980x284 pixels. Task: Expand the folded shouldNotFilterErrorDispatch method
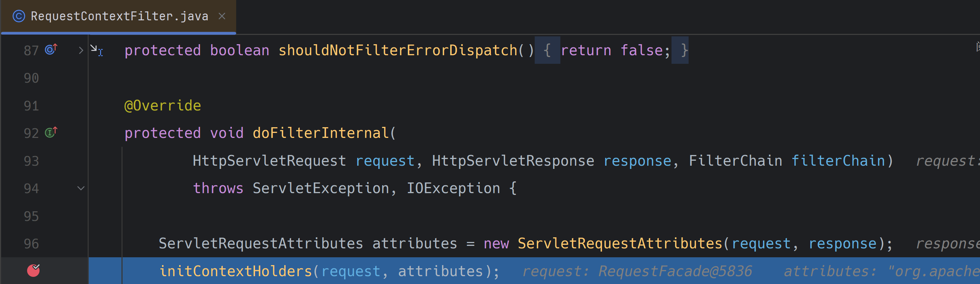click(81, 50)
